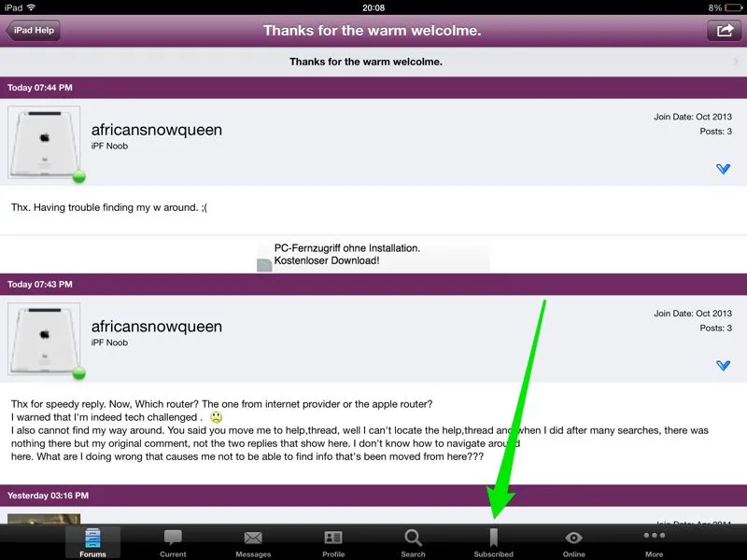Open the Forums tab icon
Image resolution: width=747 pixels, height=560 pixels.
[x=92, y=541]
